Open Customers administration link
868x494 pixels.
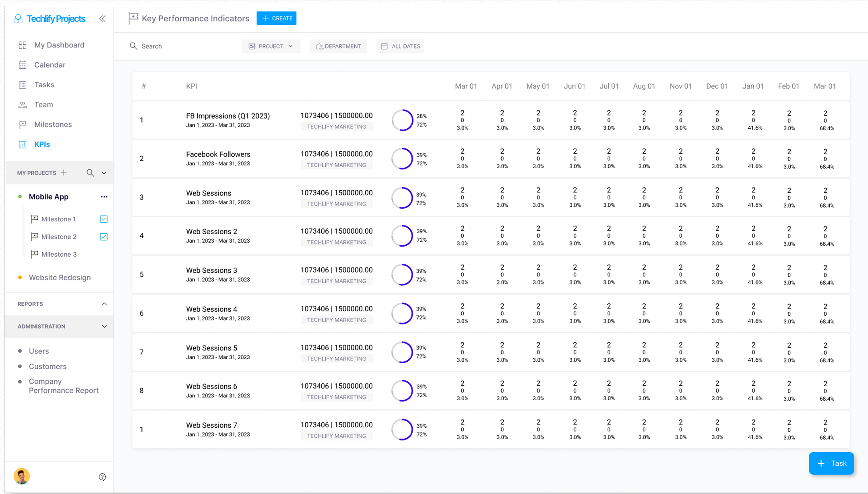pos(48,366)
